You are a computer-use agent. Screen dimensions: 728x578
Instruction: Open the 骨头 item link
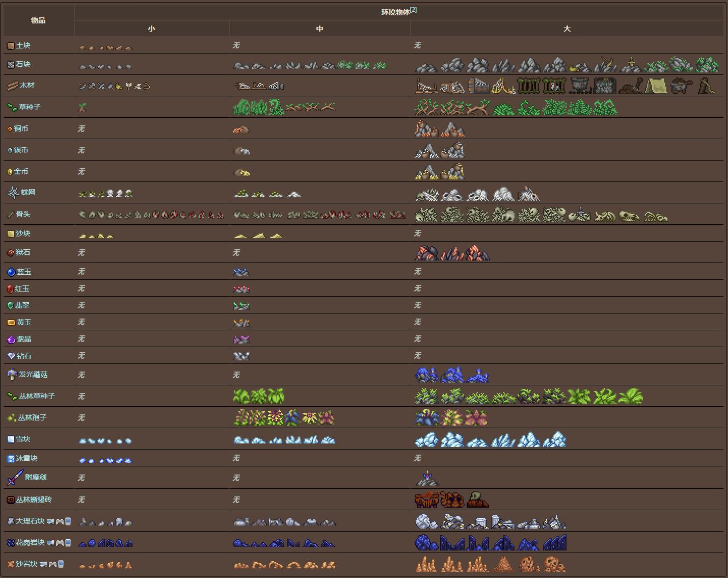[x=23, y=215]
